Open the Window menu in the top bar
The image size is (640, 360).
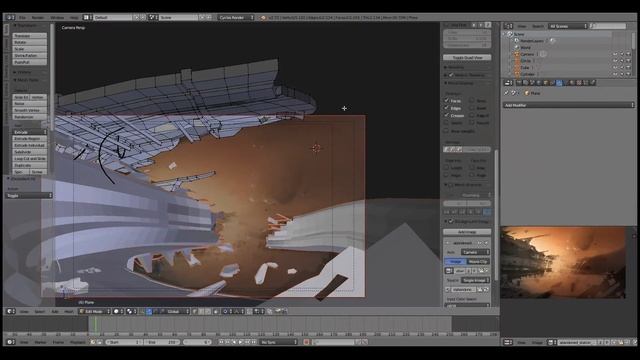click(x=57, y=18)
